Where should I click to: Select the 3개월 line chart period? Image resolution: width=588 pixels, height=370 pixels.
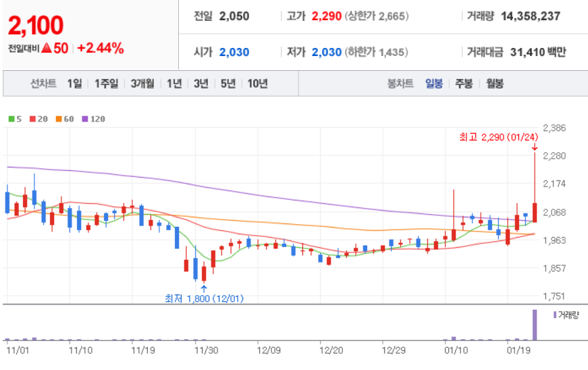pyautogui.click(x=142, y=83)
